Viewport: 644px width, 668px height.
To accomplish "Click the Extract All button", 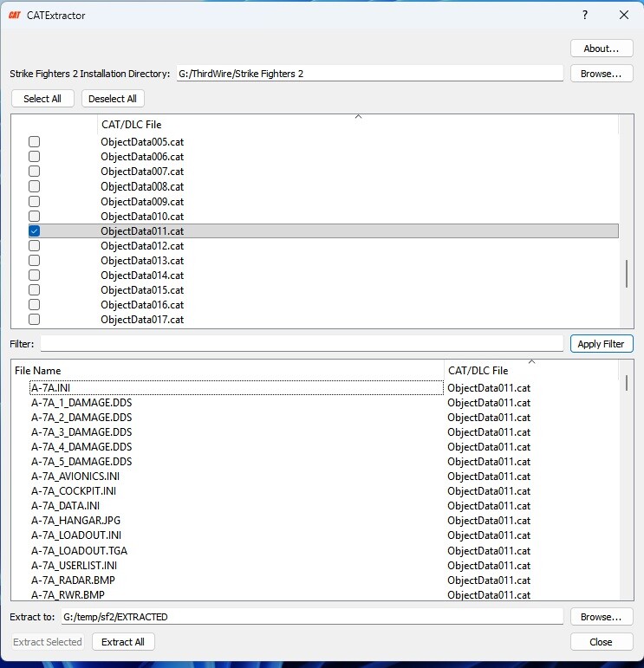I will pos(123,642).
